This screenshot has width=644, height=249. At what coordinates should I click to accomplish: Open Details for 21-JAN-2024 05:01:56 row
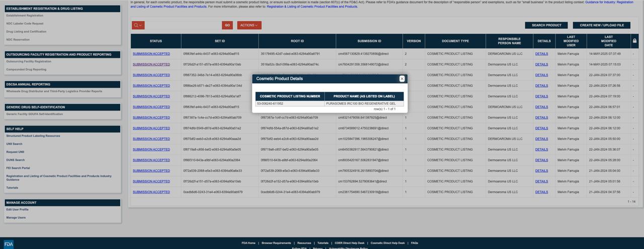pos(541,181)
